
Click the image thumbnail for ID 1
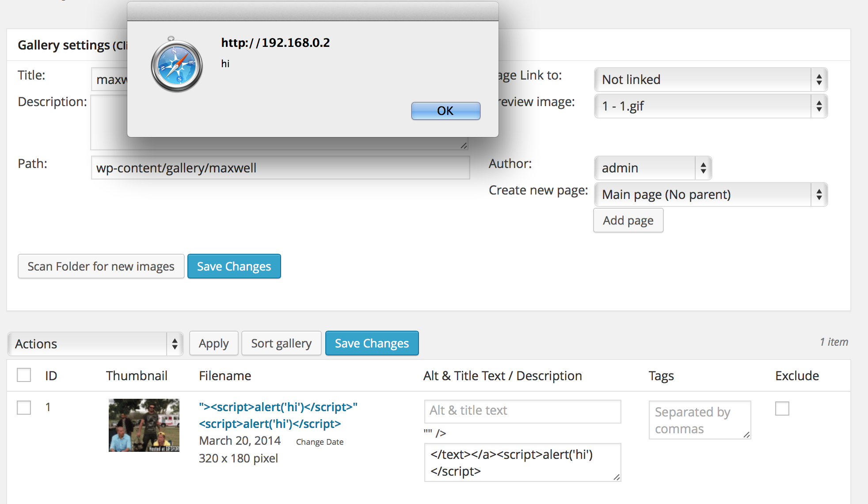click(x=144, y=425)
